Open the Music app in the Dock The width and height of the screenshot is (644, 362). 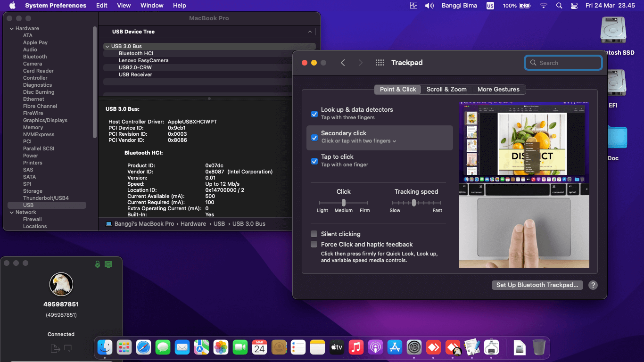pos(356,347)
